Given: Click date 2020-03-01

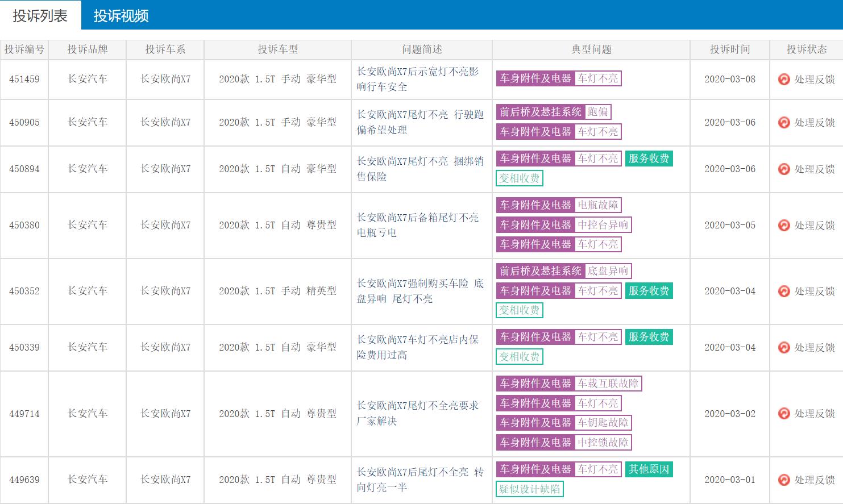Looking at the screenshot, I should [x=730, y=480].
